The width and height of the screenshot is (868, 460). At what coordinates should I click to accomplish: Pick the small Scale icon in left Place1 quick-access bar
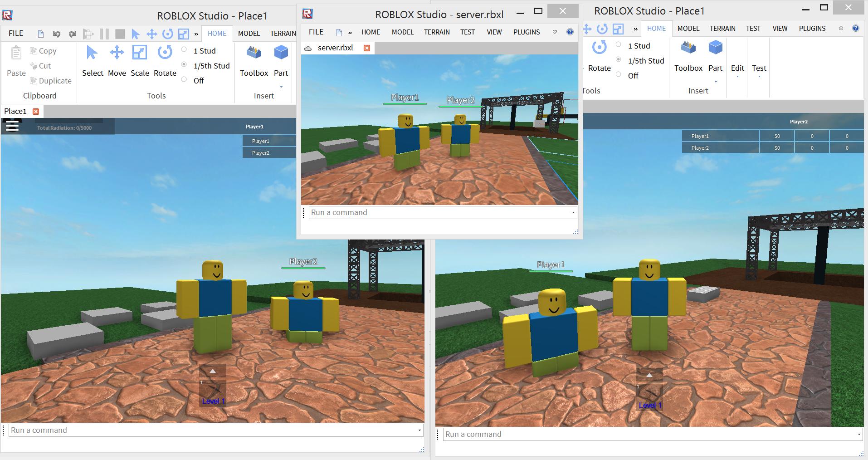tap(183, 34)
